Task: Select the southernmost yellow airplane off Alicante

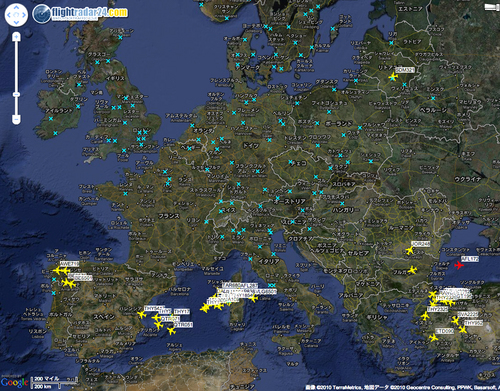Action: click(171, 331)
